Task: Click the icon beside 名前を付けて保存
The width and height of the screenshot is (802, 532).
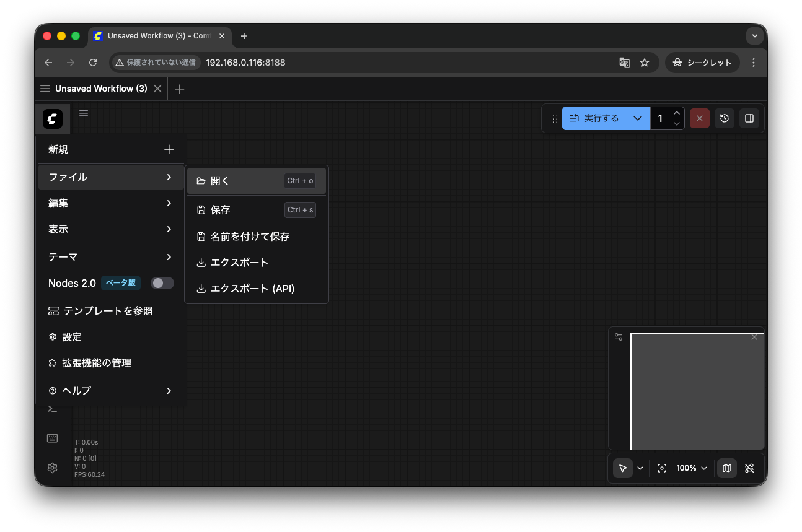Action: 201,237
